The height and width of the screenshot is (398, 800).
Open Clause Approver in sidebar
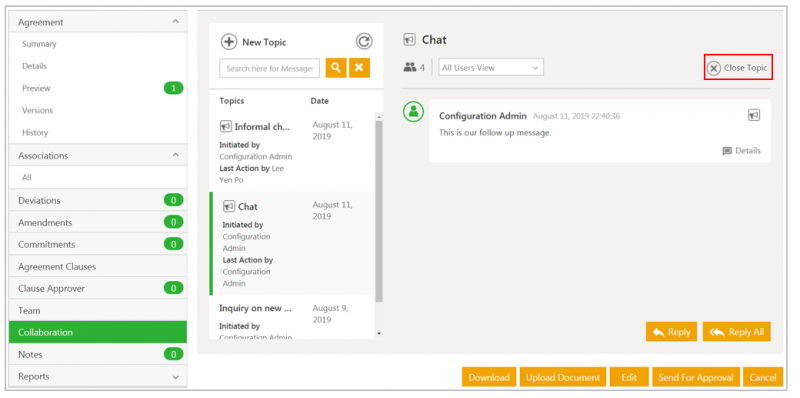coord(97,288)
